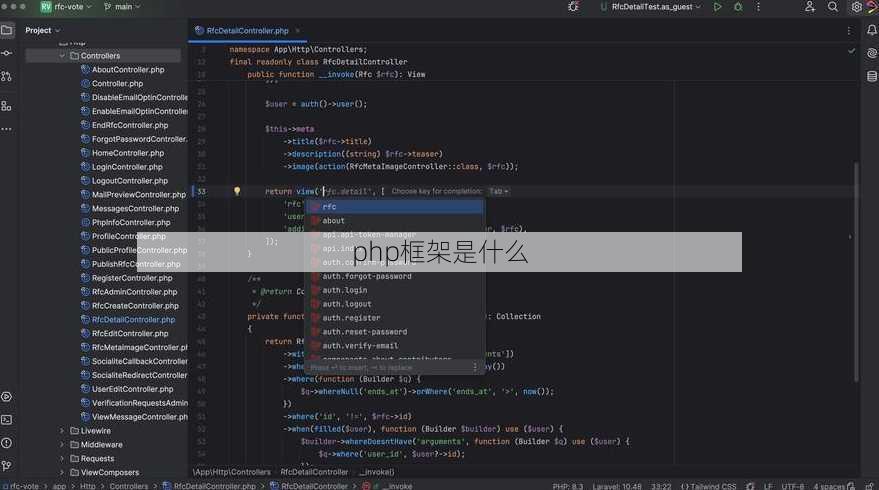Run RfcDetailTest with play icon
This screenshot has height=490, width=879.
(718, 7)
